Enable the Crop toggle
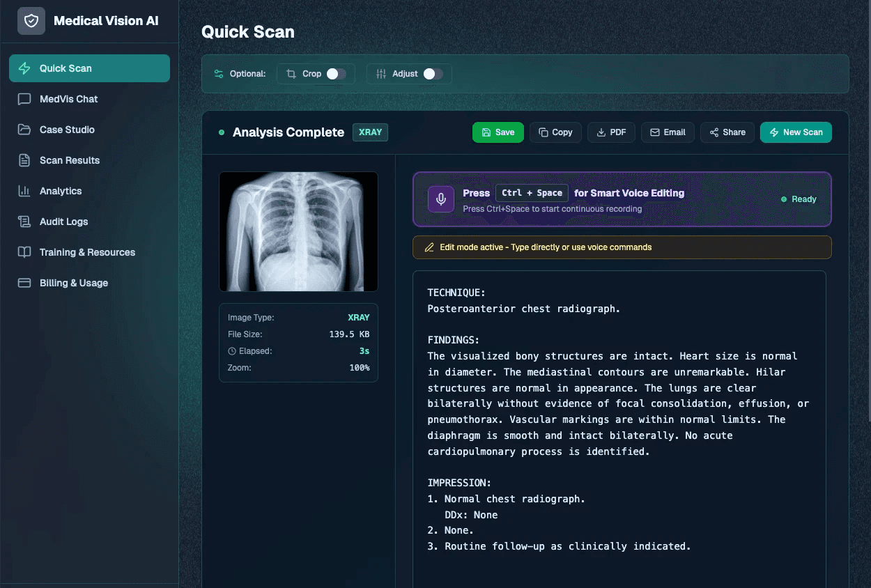Image resolution: width=871 pixels, height=588 pixels. click(x=336, y=73)
